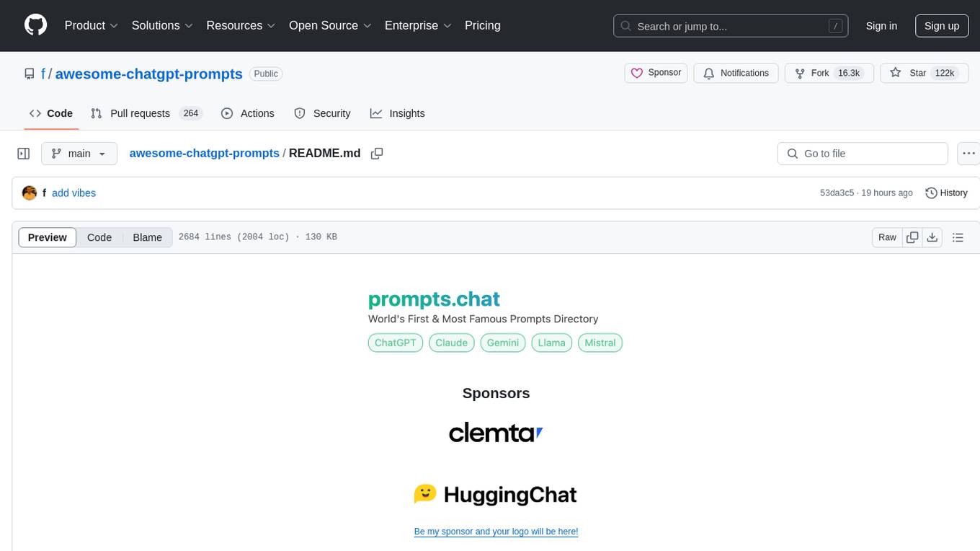Focus the Go to file search box
This screenshot has height=551, width=980.
pos(863,154)
